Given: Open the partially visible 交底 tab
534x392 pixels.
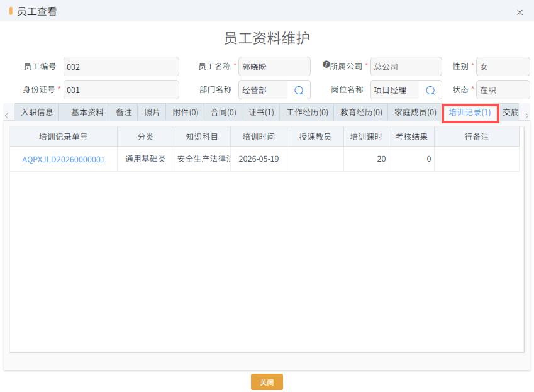Looking at the screenshot, I should (x=510, y=112).
